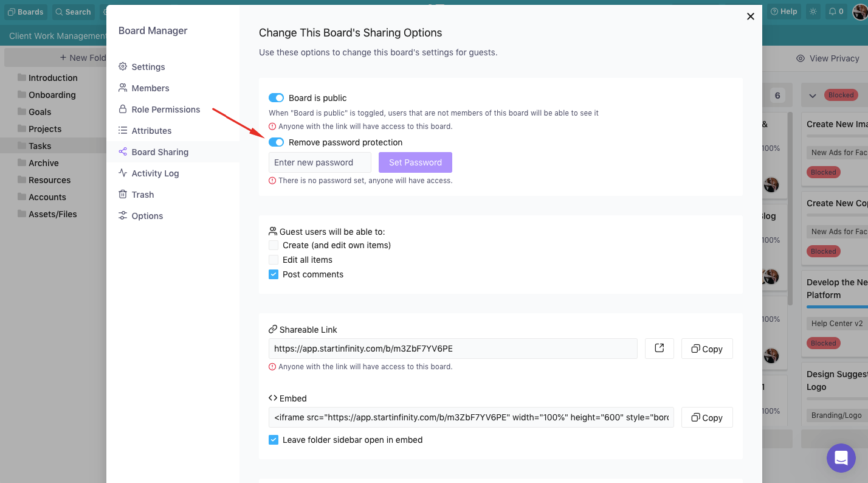
Task: Click the column count badge 6
Action: pos(777,96)
